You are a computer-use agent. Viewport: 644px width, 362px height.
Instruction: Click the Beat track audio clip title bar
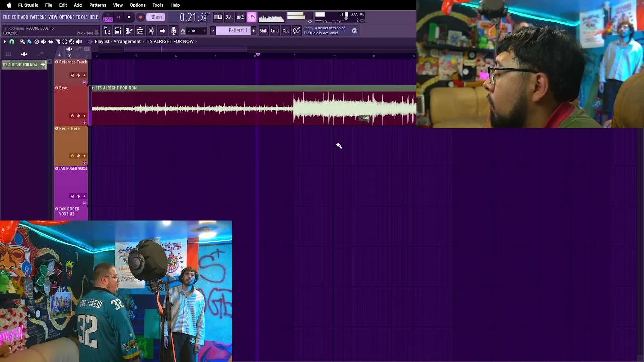(x=254, y=88)
